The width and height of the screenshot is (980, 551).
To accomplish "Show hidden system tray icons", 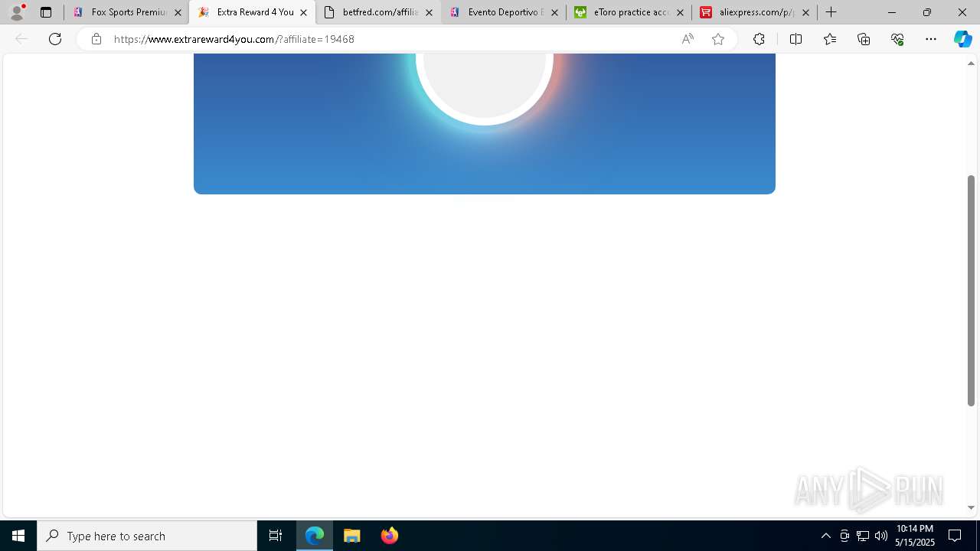I will (825, 536).
